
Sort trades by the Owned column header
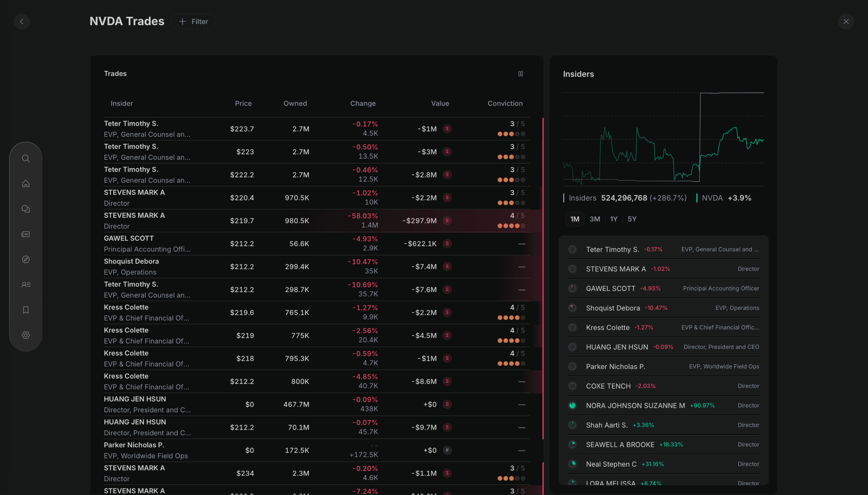point(295,103)
